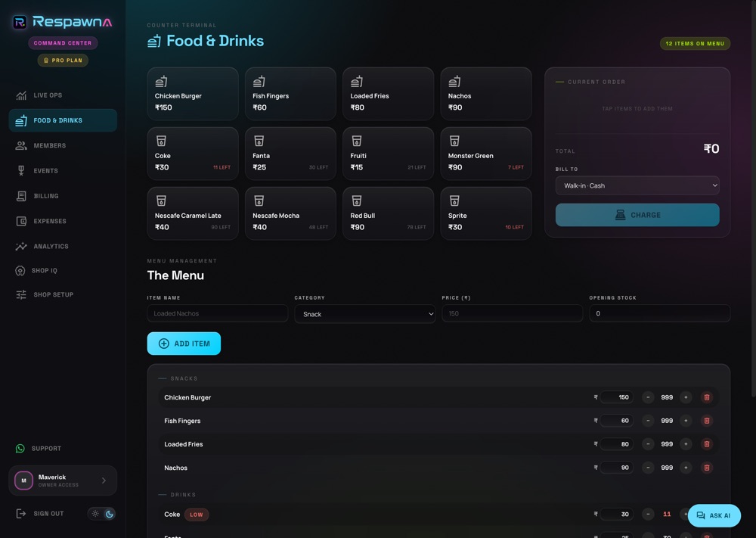Add Fish Fingers to current order
756x538 pixels.
tap(290, 94)
